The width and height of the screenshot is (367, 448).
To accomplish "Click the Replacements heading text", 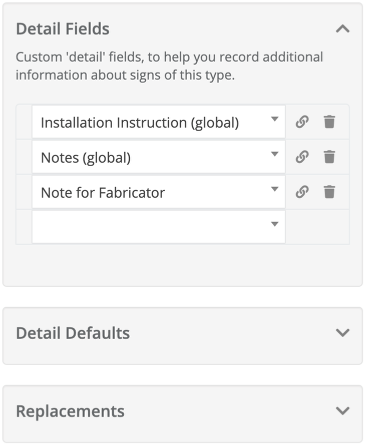I will click(70, 411).
